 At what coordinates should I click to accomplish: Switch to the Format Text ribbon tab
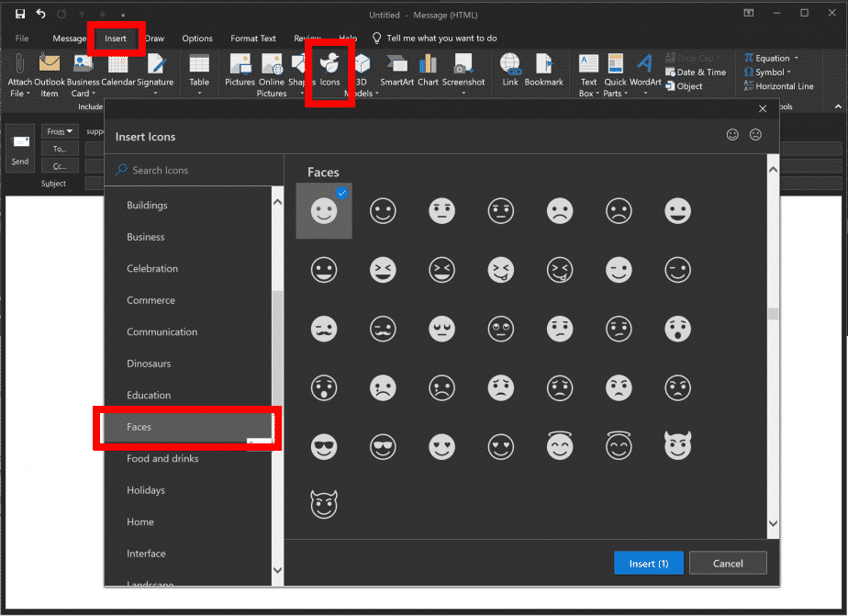click(253, 39)
